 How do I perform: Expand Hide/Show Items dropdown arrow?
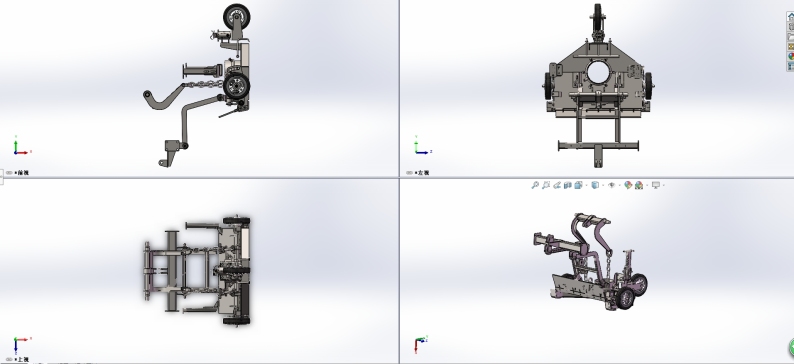click(620, 185)
